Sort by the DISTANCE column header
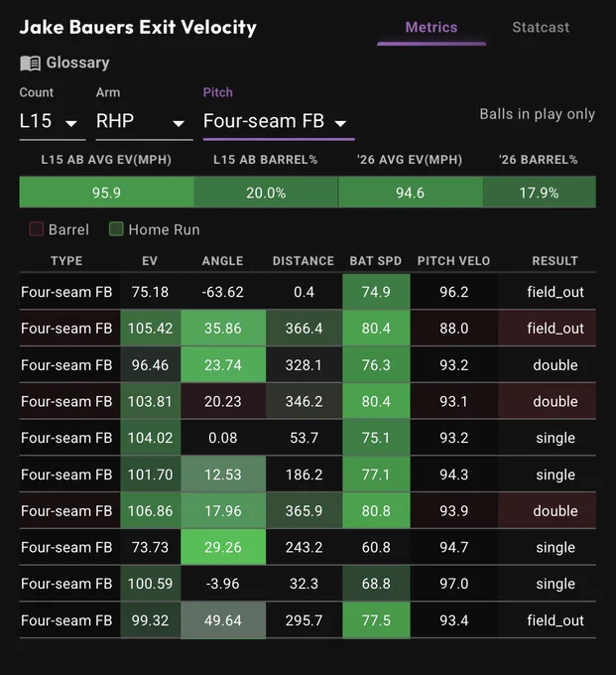The width and height of the screenshot is (616, 675). (304, 261)
